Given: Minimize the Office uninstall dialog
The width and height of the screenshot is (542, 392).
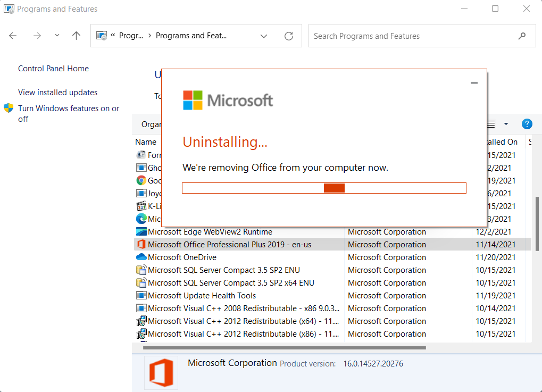Looking at the screenshot, I should [474, 83].
